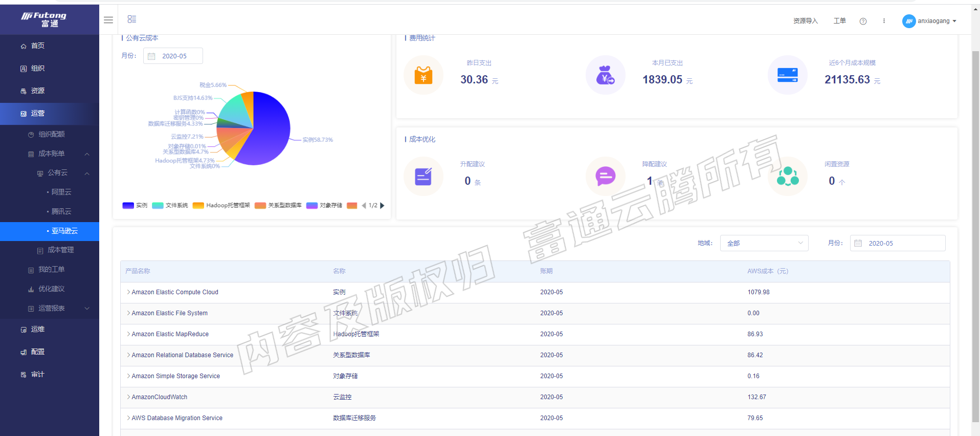Expand Amazon Elastic Compute Cloud row
This screenshot has width=980, height=436.
[128, 292]
